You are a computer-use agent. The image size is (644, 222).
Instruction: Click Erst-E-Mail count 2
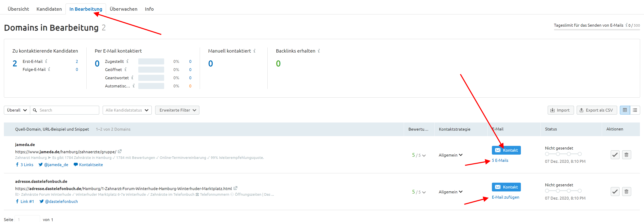pos(77,61)
